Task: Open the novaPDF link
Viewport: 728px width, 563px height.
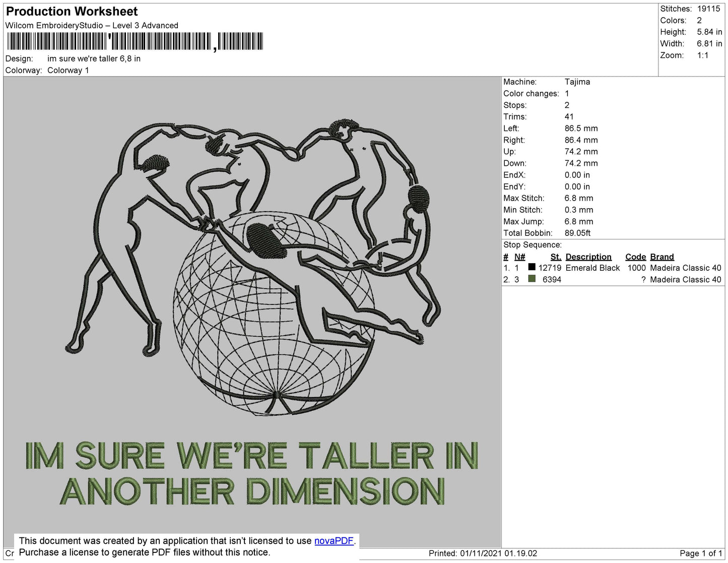Action: (x=334, y=541)
